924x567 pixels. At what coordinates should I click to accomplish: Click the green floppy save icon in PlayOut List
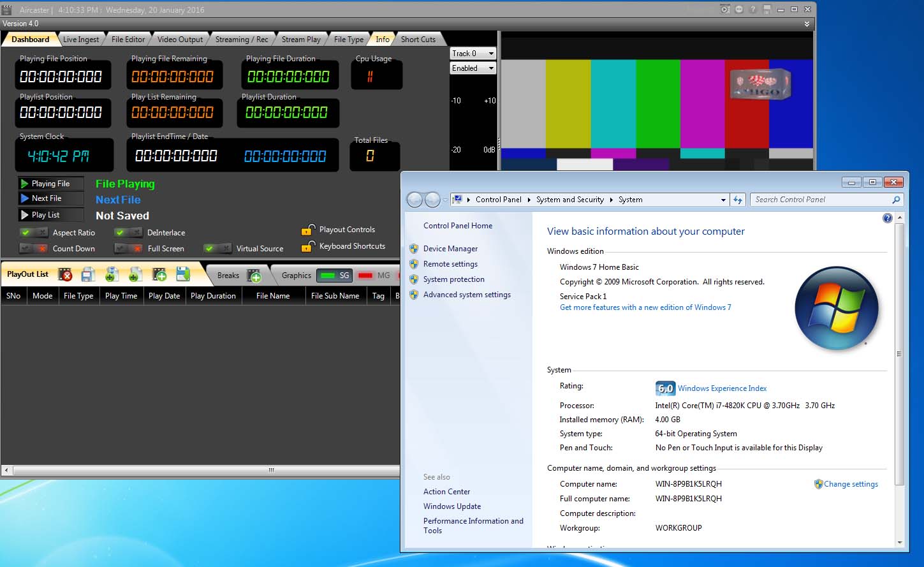(x=183, y=274)
